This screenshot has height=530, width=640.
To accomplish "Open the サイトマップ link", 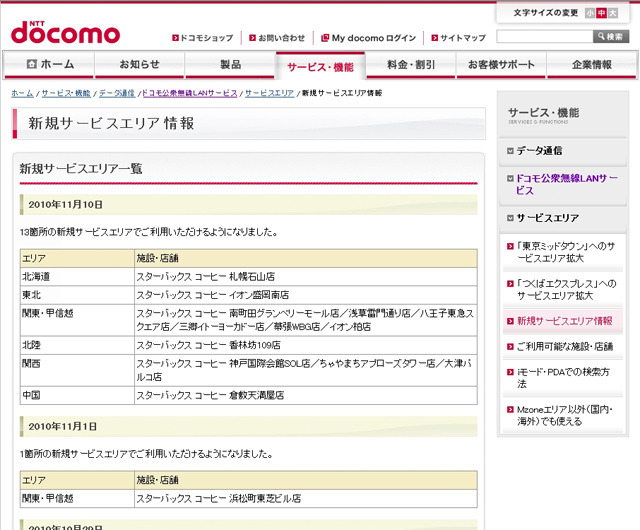I will (463, 38).
